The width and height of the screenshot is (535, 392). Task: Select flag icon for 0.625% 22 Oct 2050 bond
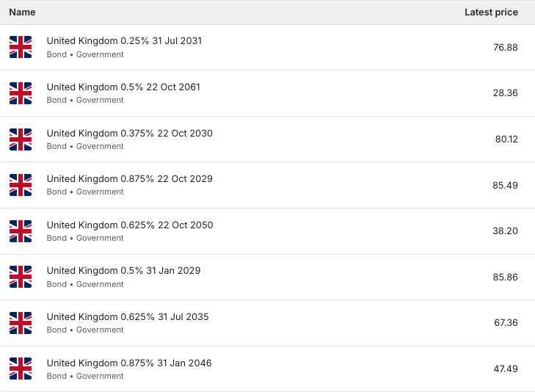[21, 231]
